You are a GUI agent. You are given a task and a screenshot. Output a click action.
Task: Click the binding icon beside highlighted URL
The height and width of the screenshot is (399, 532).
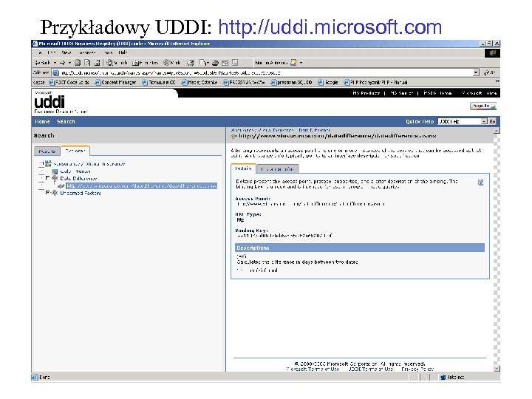[61, 186]
